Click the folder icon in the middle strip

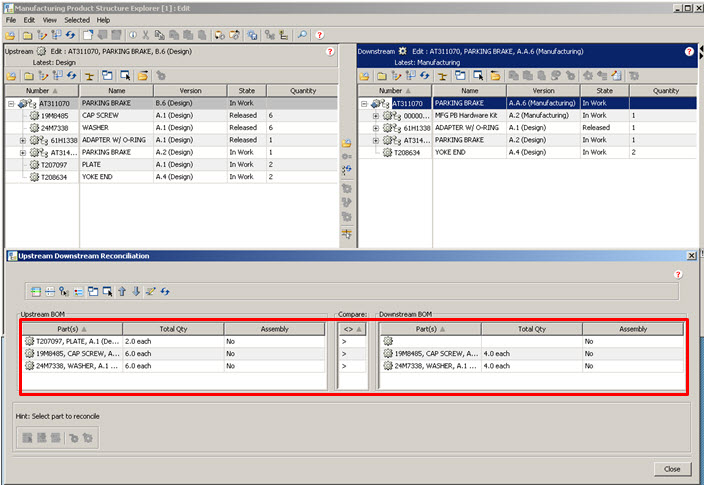347,143
